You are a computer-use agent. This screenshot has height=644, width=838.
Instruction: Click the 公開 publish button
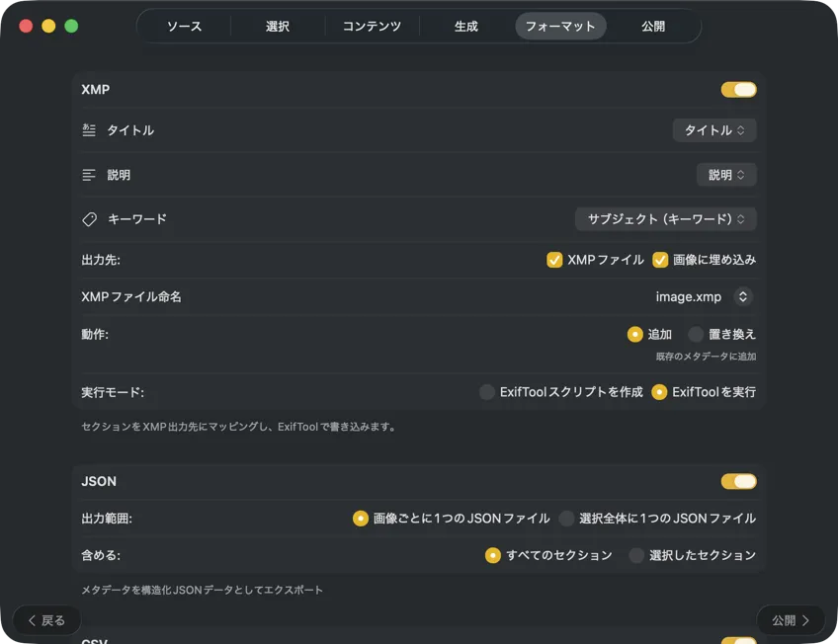tap(790, 620)
